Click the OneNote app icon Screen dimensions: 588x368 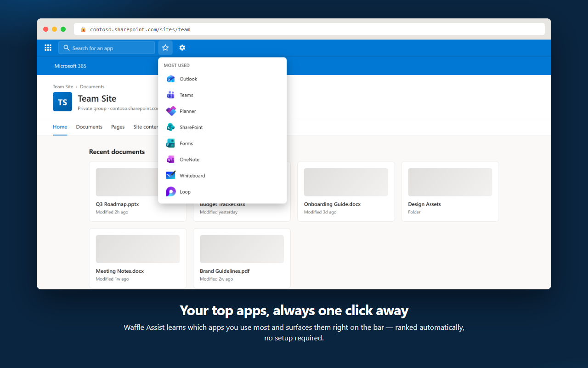pos(171,160)
